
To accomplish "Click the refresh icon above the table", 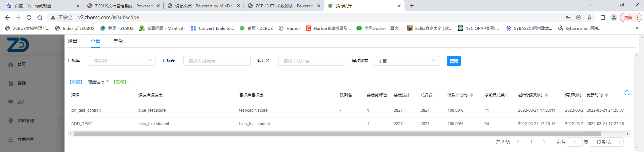I will coord(627,93).
